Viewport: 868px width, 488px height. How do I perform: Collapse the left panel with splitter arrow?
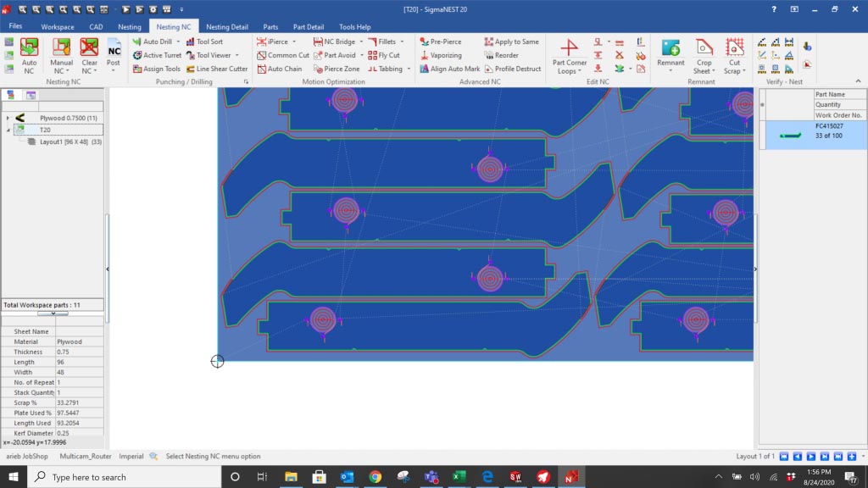click(x=108, y=269)
